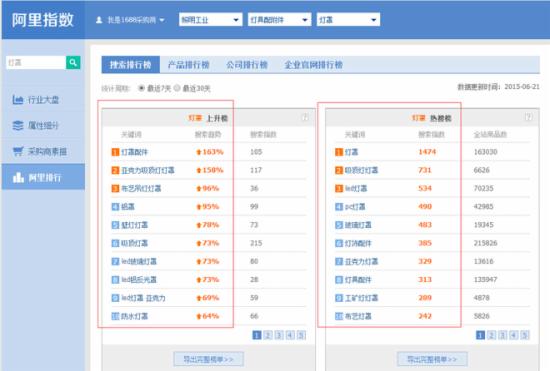Go to page 3 of 热搜榜

point(503,335)
